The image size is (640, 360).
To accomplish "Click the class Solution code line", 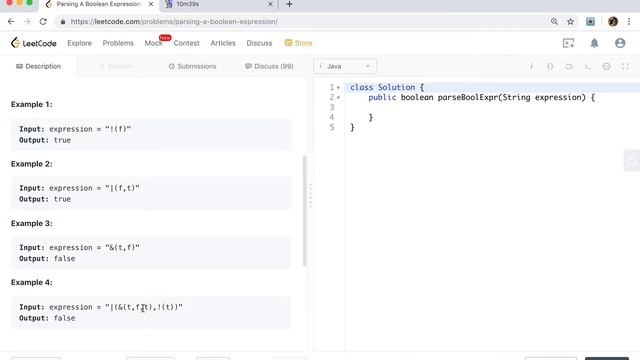I will (387, 87).
